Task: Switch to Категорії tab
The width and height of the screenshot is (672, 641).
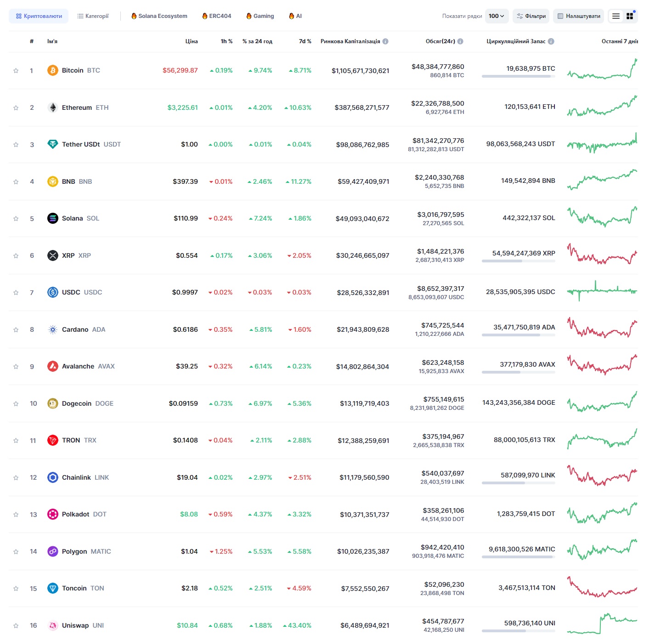Action: click(93, 16)
